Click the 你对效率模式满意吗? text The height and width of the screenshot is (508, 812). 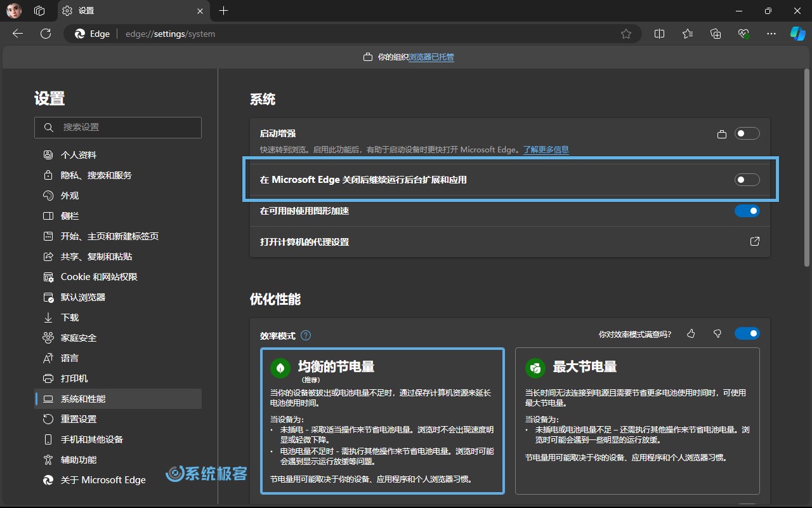point(635,334)
